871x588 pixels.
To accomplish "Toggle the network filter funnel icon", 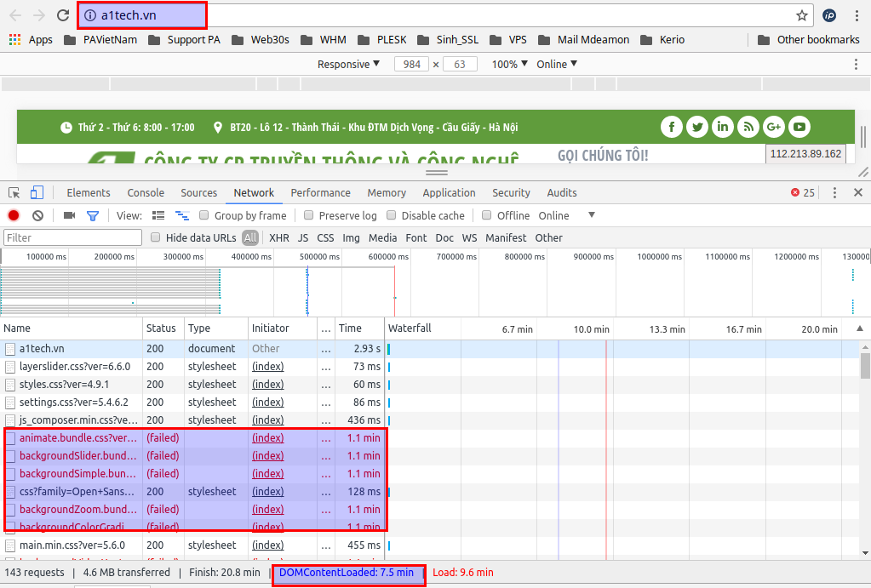I will click(x=93, y=215).
